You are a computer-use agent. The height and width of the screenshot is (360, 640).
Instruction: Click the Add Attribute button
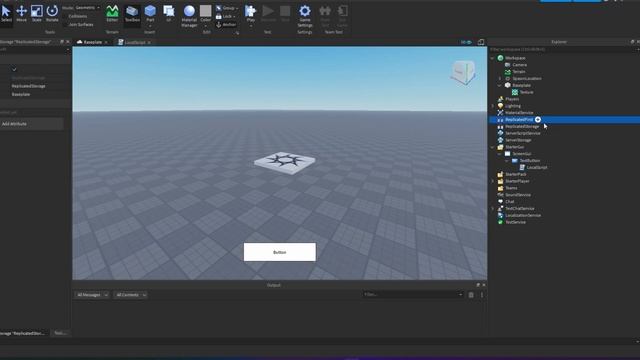click(x=31, y=124)
